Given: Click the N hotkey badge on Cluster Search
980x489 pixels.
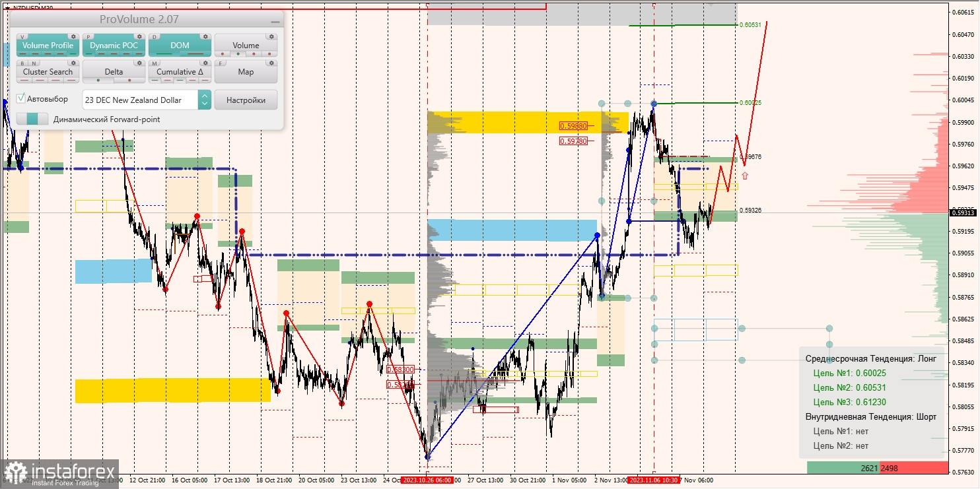Looking at the screenshot, I should (34, 63).
